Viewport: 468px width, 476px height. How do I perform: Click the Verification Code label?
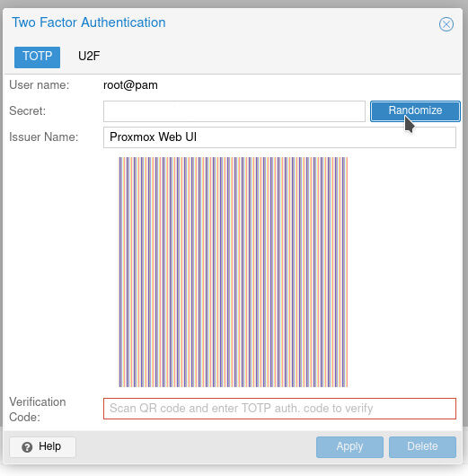point(38,410)
